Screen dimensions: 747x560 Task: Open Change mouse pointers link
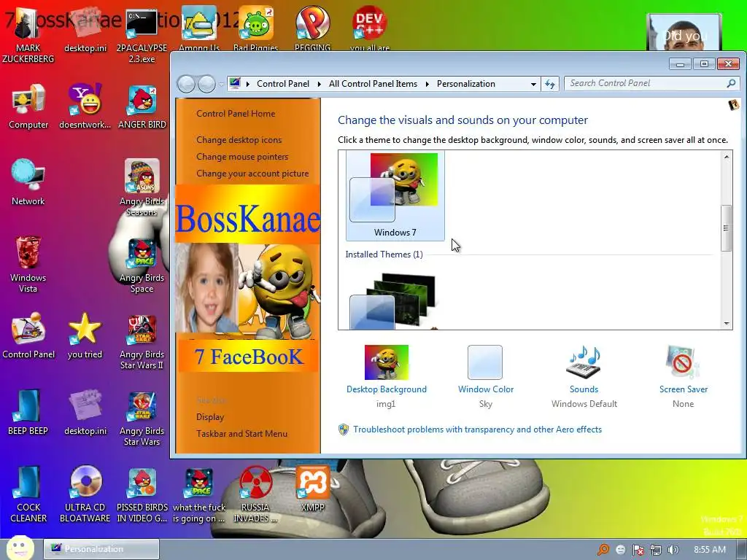(242, 156)
